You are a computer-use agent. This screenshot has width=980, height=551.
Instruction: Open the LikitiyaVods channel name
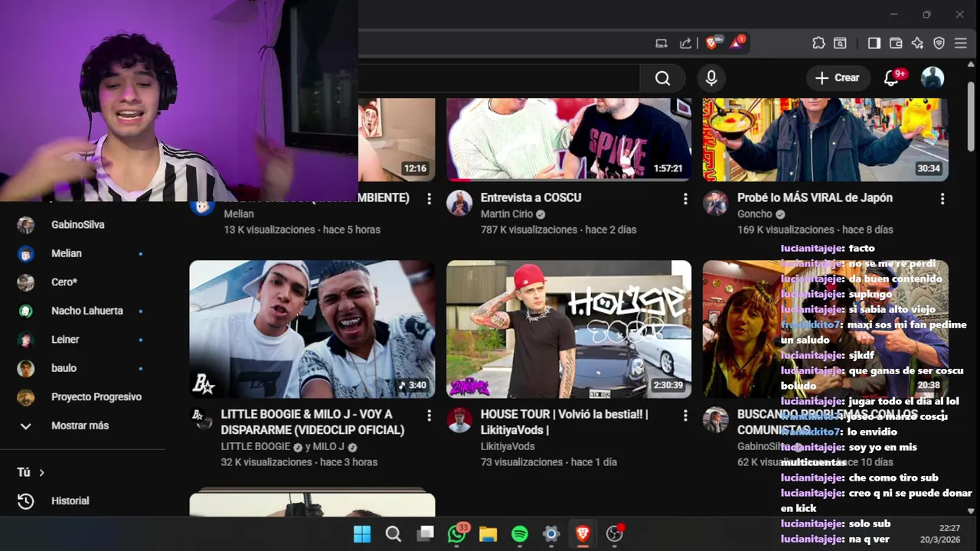(x=508, y=446)
